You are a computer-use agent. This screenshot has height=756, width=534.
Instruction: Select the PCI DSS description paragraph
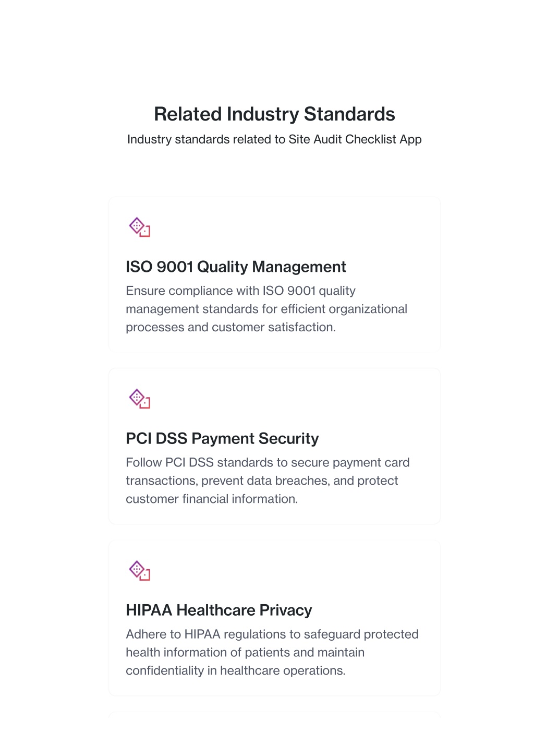(268, 481)
